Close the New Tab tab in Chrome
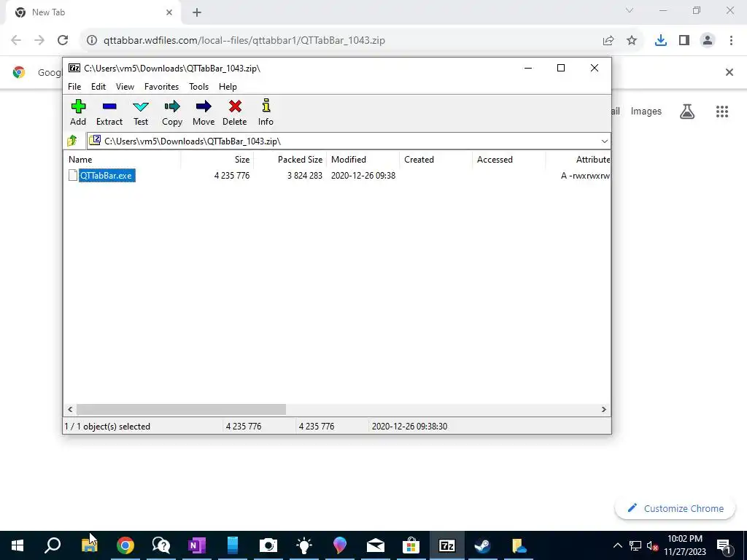Image resolution: width=747 pixels, height=560 pixels. pyautogui.click(x=169, y=12)
